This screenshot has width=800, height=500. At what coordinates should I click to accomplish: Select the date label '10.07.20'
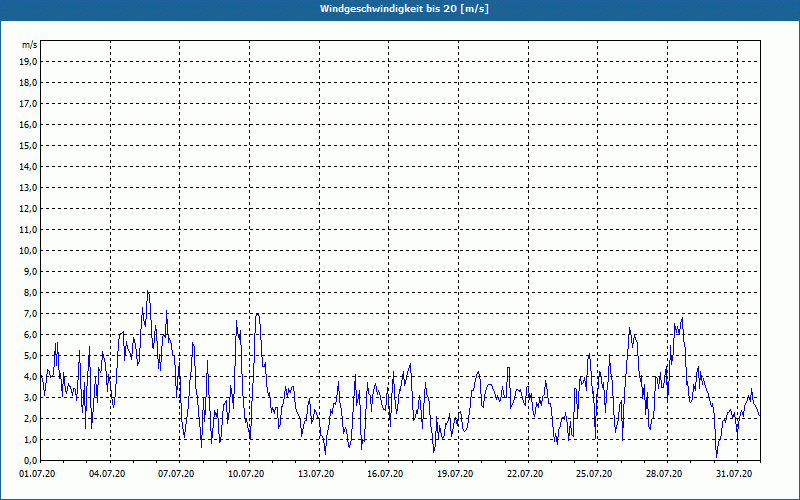(x=246, y=474)
